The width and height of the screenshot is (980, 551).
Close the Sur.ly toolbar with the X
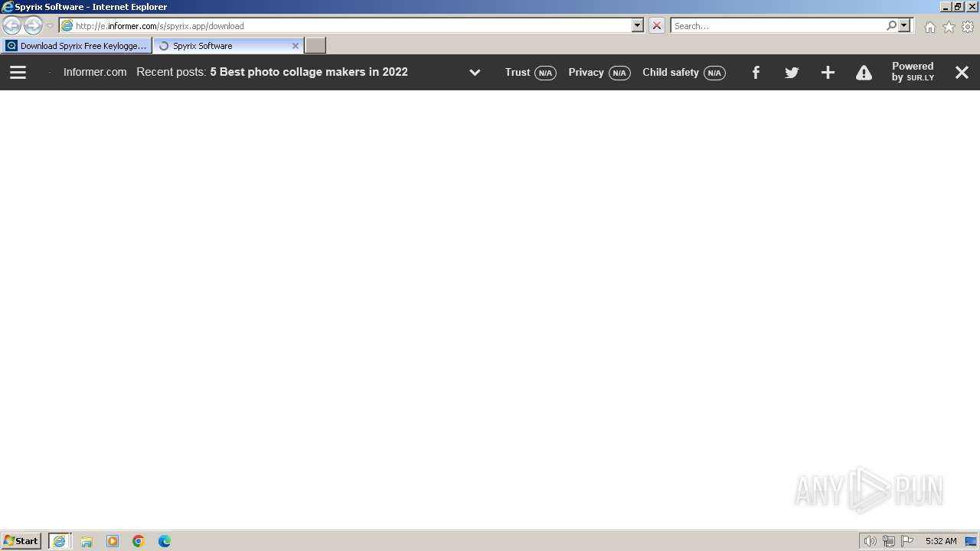pyautogui.click(x=962, y=73)
